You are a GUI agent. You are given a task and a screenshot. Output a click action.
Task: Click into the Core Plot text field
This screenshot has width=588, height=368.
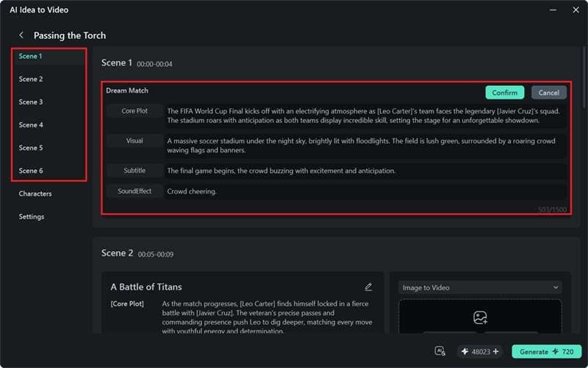[x=365, y=116]
